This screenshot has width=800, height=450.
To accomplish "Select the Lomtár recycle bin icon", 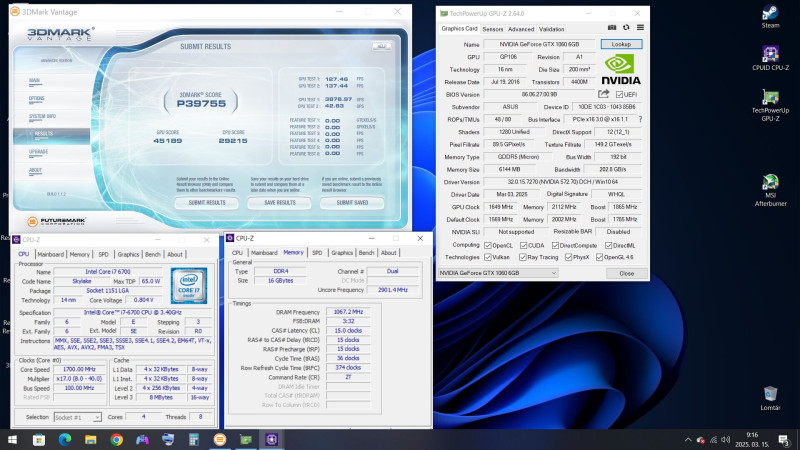I will [x=770, y=398].
